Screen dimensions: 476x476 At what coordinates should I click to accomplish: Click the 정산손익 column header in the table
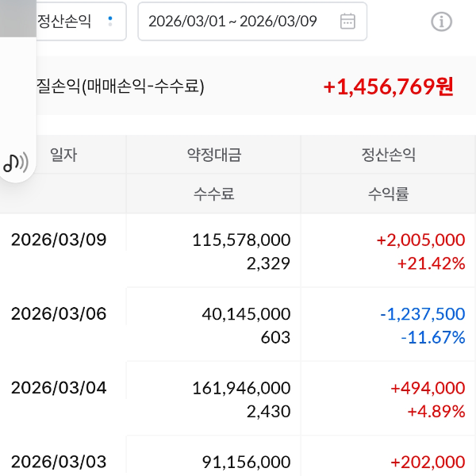click(388, 155)
